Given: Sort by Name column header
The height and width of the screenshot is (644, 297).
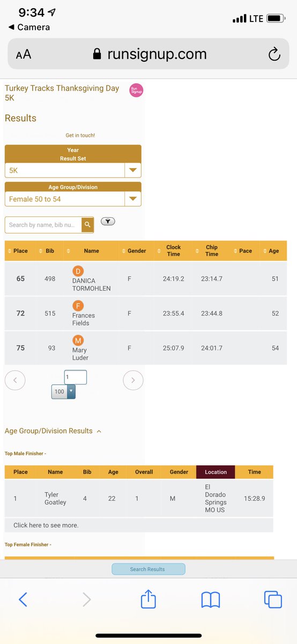Looking at the screenshot, I should tap(92, 251).
